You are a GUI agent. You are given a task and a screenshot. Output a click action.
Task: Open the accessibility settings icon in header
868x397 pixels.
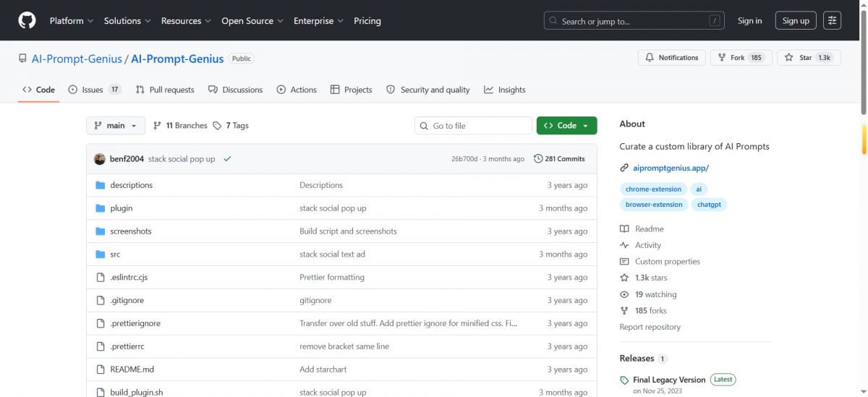(832, 20)
